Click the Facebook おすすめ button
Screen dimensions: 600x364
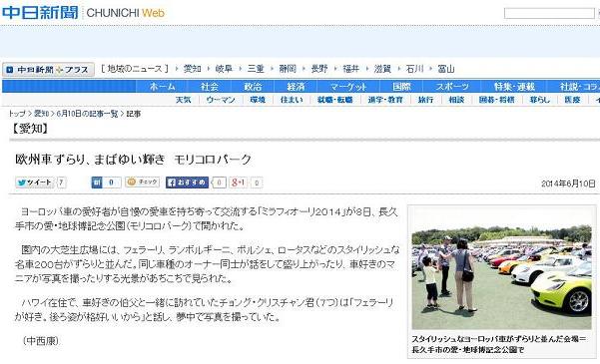tap(187, 182)
